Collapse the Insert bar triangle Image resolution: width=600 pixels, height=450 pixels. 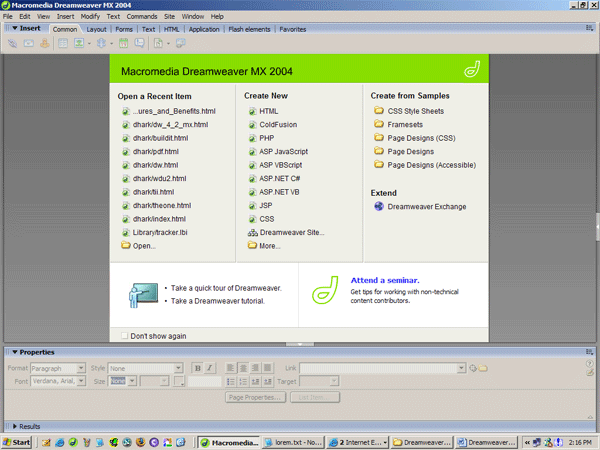15,28
